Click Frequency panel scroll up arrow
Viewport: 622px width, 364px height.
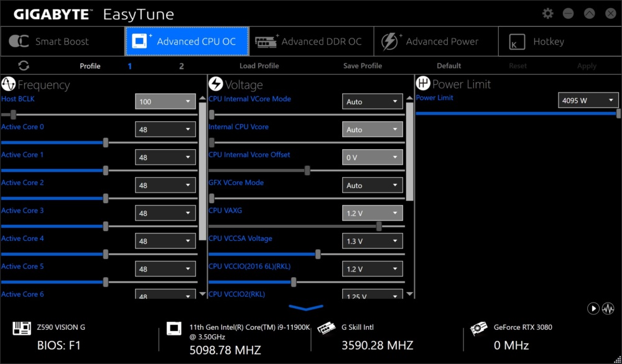coord(202,98)
